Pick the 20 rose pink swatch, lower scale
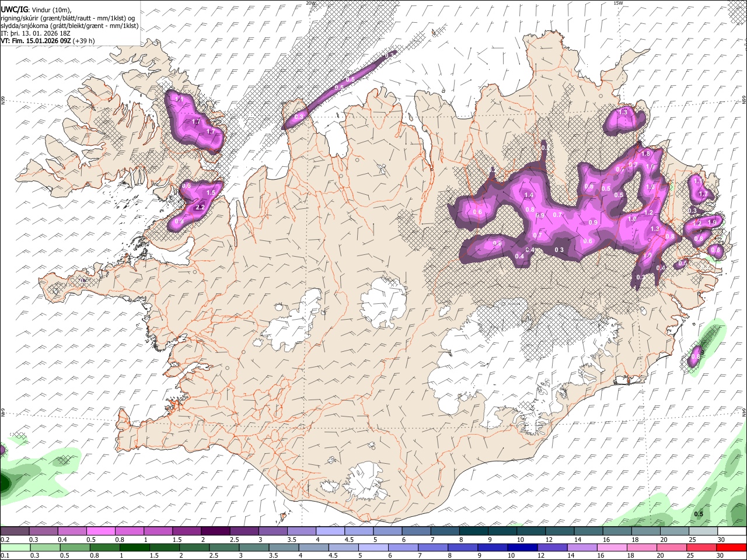Image resolution: width=747 pixels, height=560 pixels. pos(672,548)
